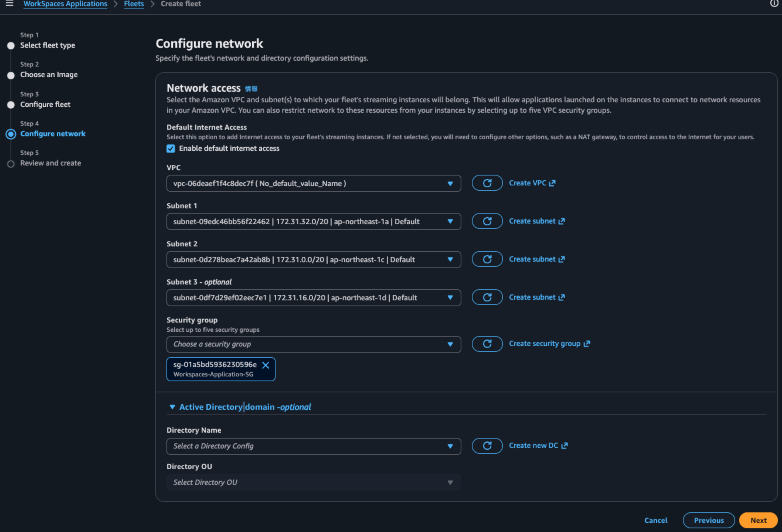782x532 pixels.
Task: Open the Create VPC link
Action: pos(532,183)
